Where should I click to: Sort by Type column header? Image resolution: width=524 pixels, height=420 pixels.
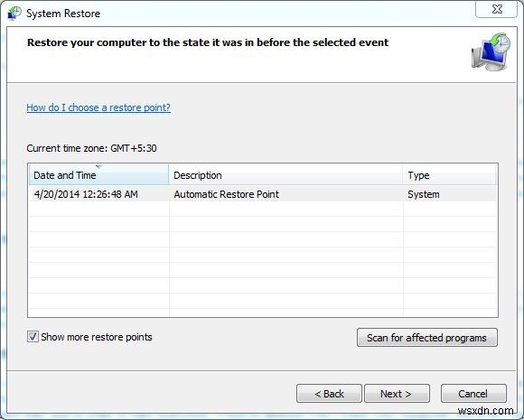[x=450, y=174]
